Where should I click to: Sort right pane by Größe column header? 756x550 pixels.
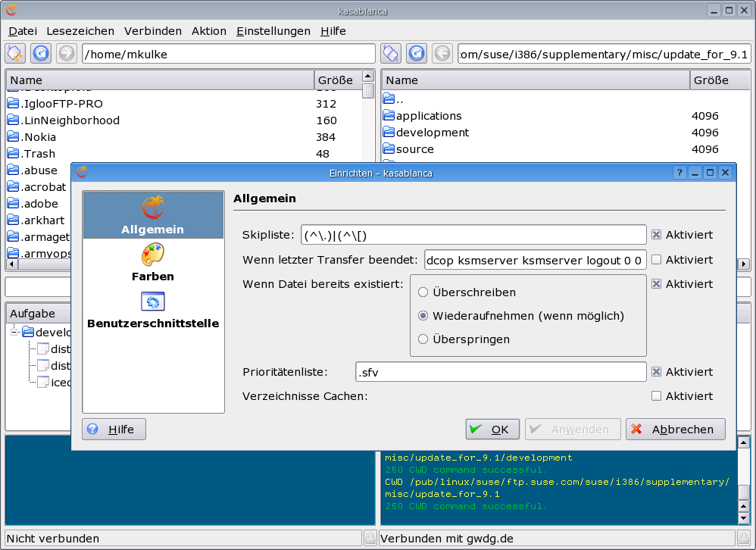click(720, 80)
